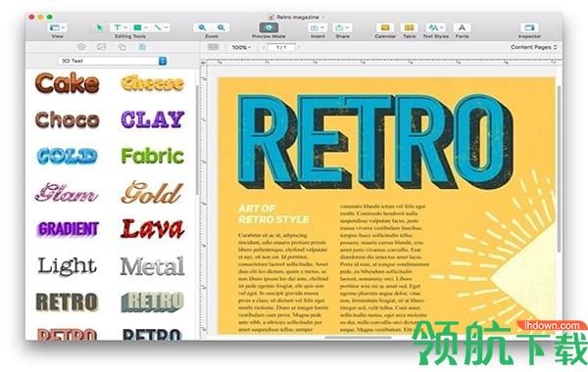This screenshot has height=372, width=588.
Task: Open first source panel tab icon
Action: click(x=81, y=47)
